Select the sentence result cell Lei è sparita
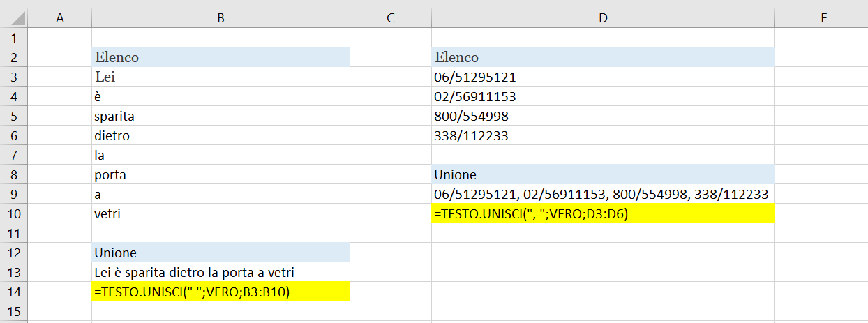This screenshot has width=868, height=323. (x=220, y=272)
